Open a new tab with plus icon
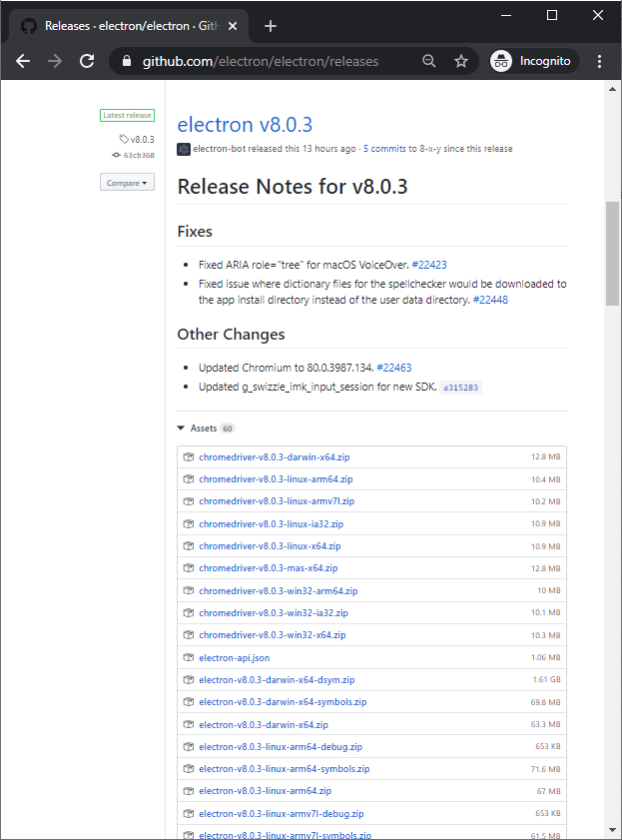622x840 pixels. [271, 26]
